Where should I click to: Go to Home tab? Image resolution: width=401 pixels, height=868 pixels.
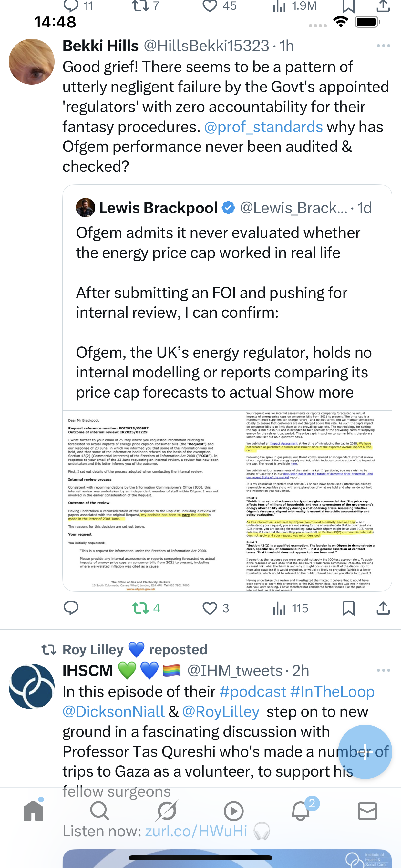(33, 811)
